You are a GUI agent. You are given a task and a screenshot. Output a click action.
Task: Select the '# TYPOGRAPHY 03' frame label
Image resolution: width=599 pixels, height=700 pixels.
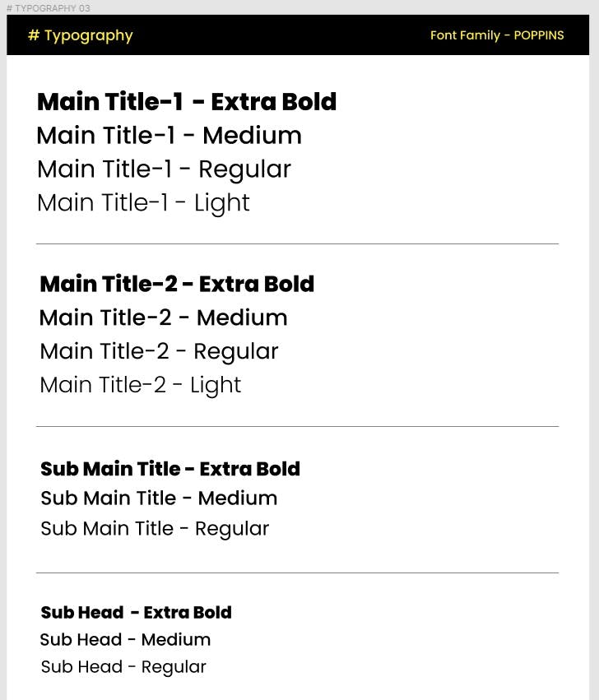[x=49, y=8]
